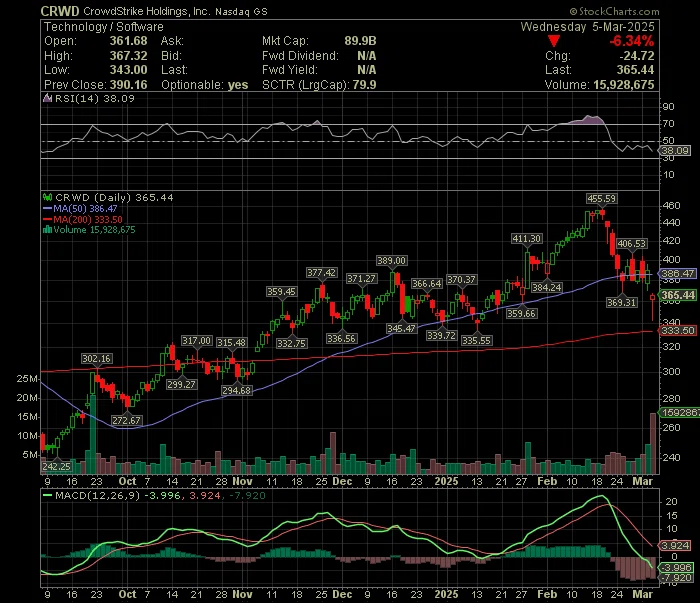Click the Prev Close value 390.16
Image resolution: width=700 pixels, height=603 pixels.
[x=129, y=85]
